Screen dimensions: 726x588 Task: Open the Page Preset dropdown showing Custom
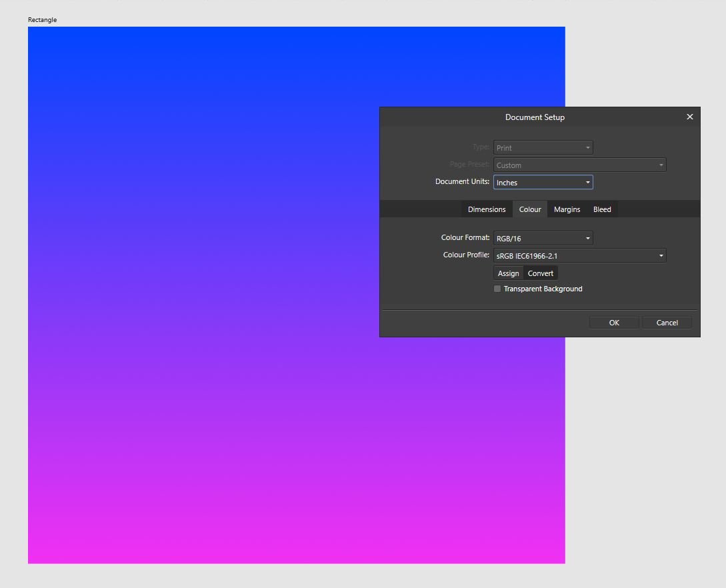[580, 165]
